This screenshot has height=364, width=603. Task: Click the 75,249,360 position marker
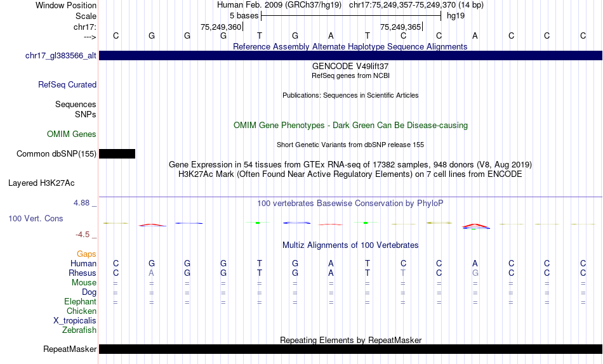221,27
